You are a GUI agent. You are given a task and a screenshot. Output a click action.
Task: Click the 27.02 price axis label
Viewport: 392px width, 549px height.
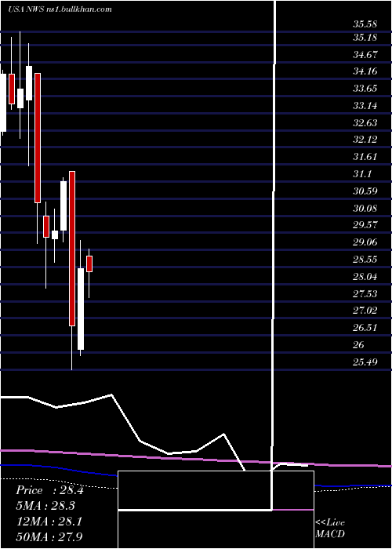[x=365, y=311]
